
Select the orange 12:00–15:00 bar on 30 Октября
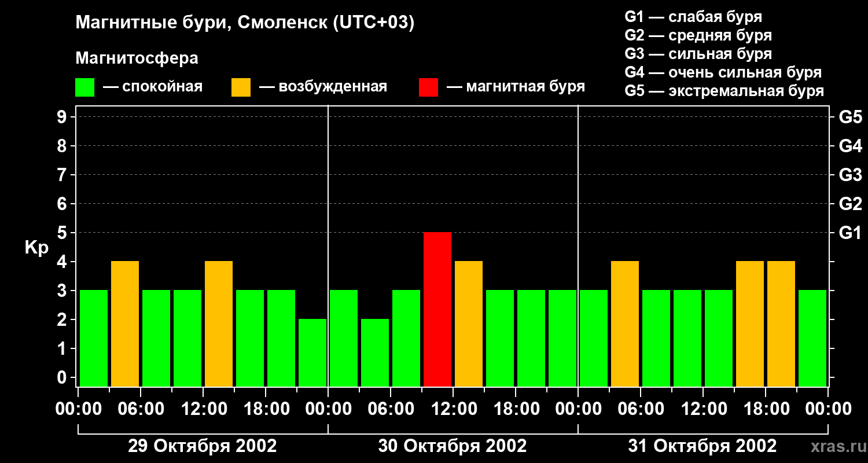coord(469,324)
